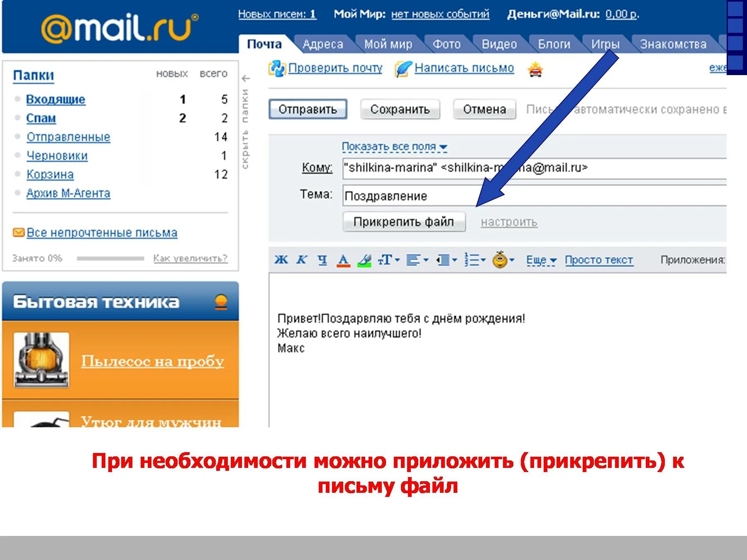Viewport: 747px width, 560px height.
Task: Expand Показать все поля
Action: (394, 146)
